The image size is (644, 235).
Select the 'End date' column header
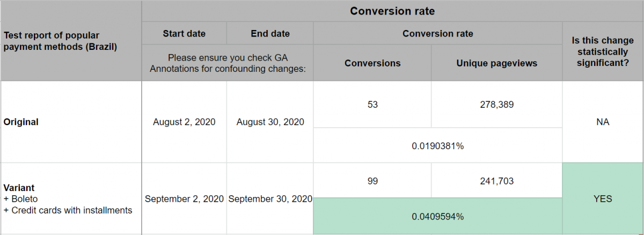click(x=270, y=33)
